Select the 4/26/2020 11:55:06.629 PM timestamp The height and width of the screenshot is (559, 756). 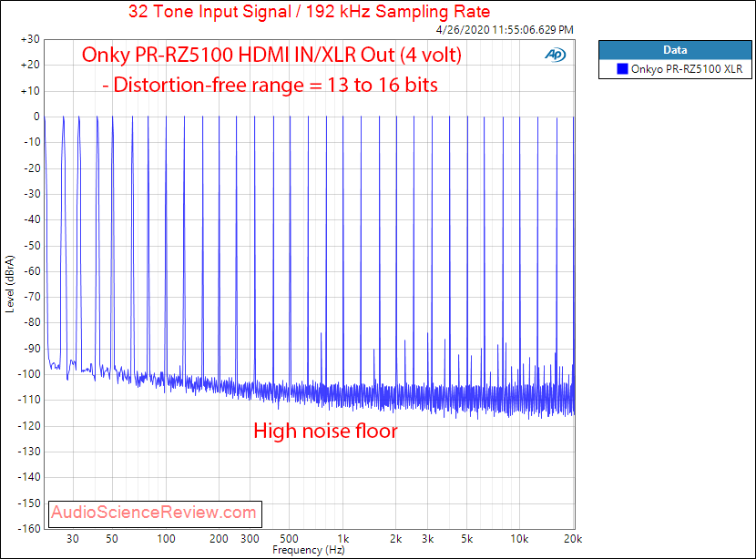505,30
